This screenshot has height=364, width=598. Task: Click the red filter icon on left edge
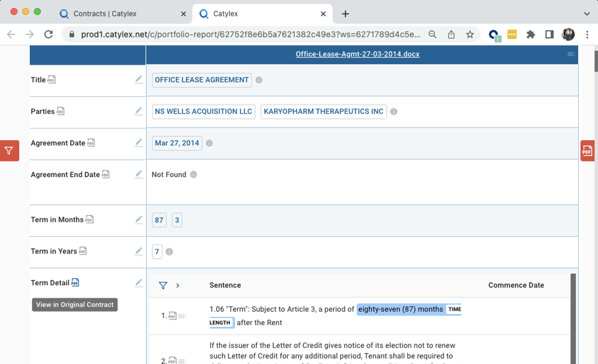click(9, 151)
